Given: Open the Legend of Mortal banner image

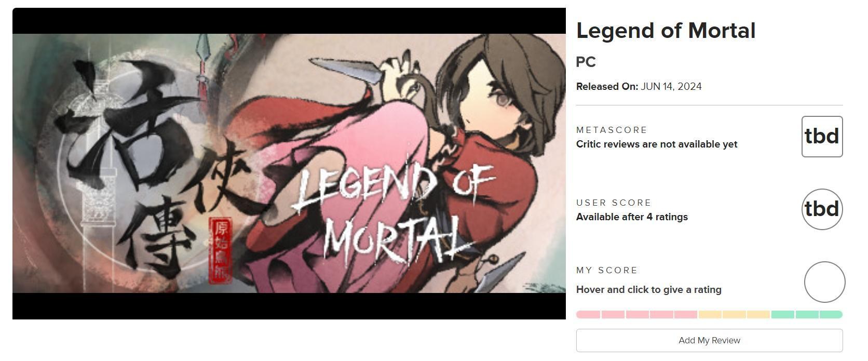Looking at the screenshot, I should coord(289,164).
